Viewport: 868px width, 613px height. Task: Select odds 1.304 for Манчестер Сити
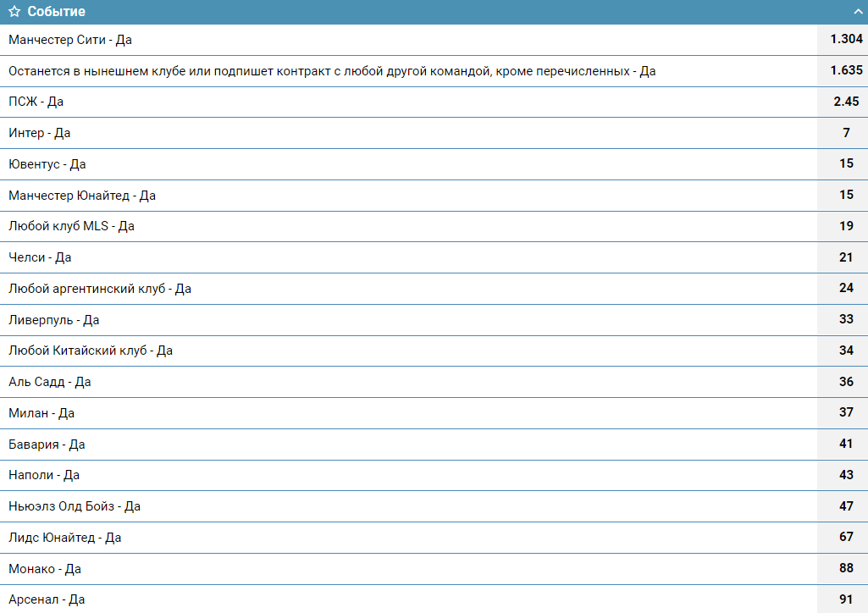click(x=843, y=39)
